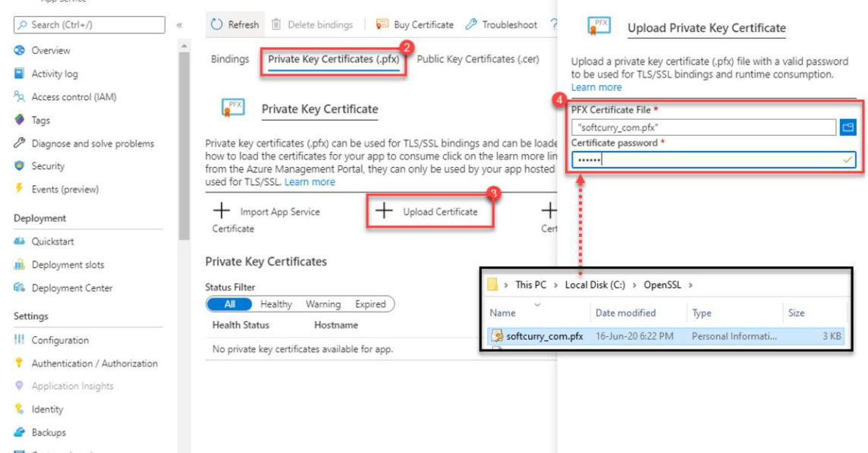Viewport: 868px width, 453px height.
Task: Click Learn more in upload panel
Action: pos(596,87)
